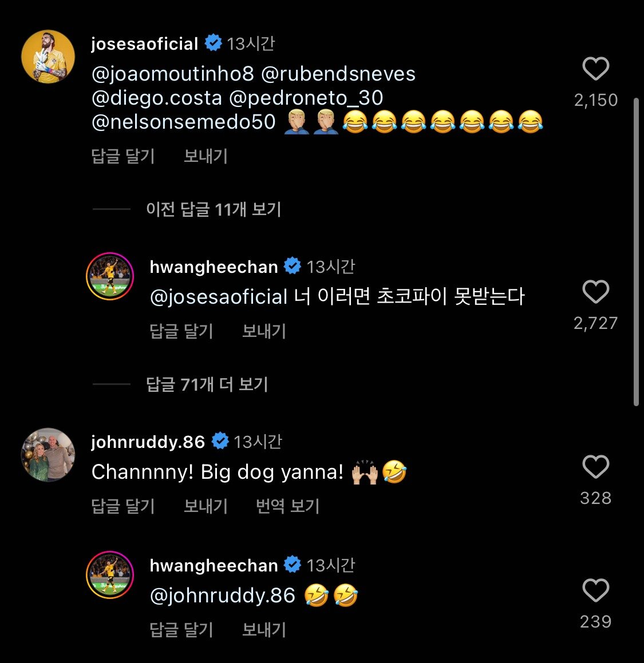Expand the 11 previous replies thread
This screenshot has width=644, height=663.
[215, 209]
